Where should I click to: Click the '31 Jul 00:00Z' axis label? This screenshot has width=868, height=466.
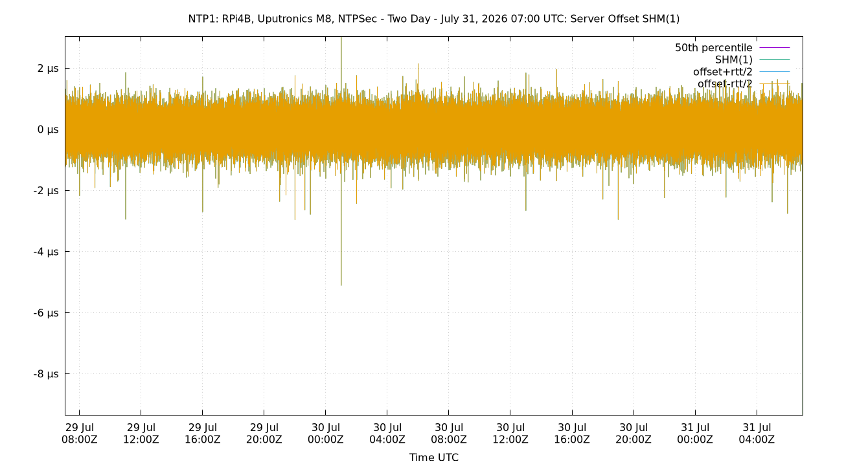[695, 433]
